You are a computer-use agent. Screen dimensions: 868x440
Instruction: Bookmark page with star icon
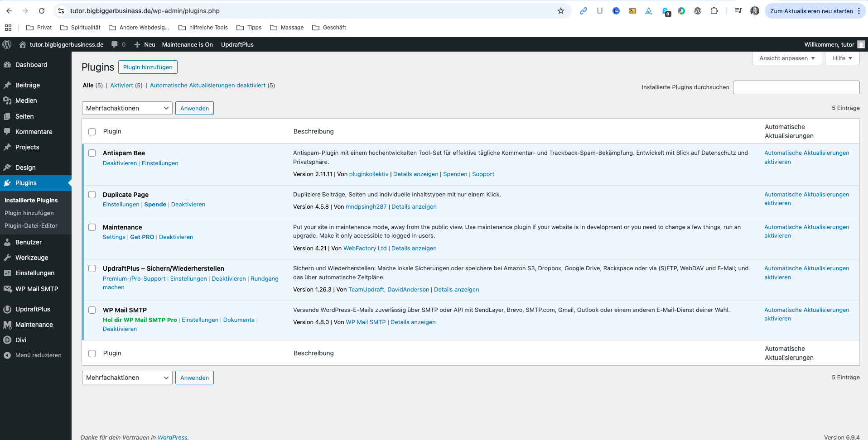click(561, 11)
